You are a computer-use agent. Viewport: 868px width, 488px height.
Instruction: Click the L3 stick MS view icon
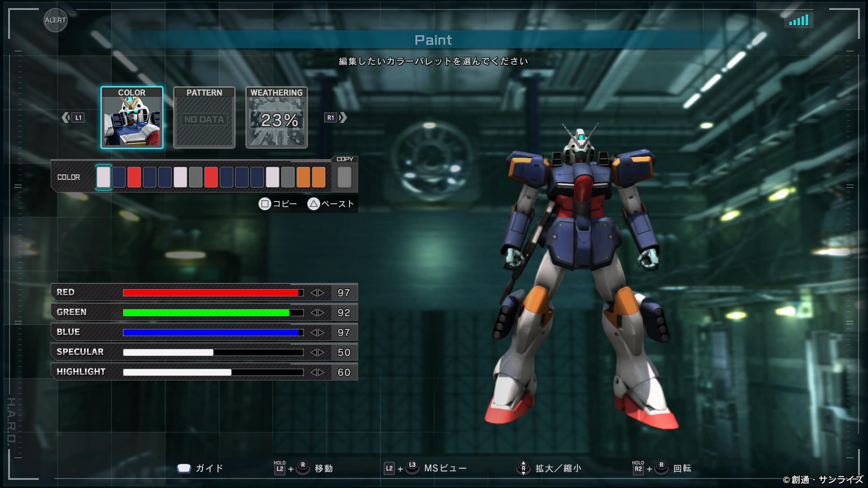412,467
